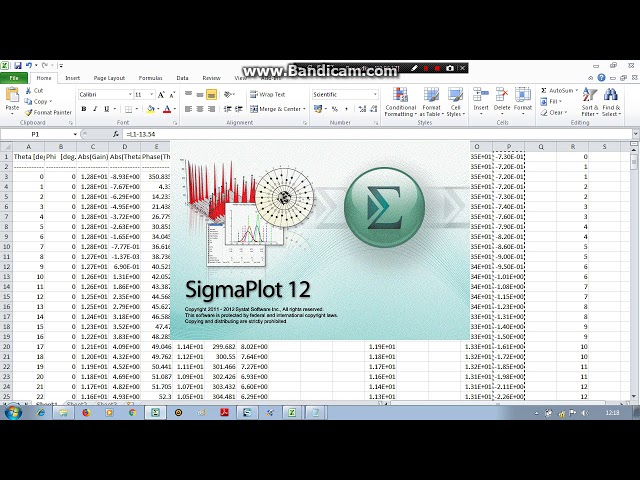Apply middle vertical alignment

pyautogui.click(x=200, y=95)
